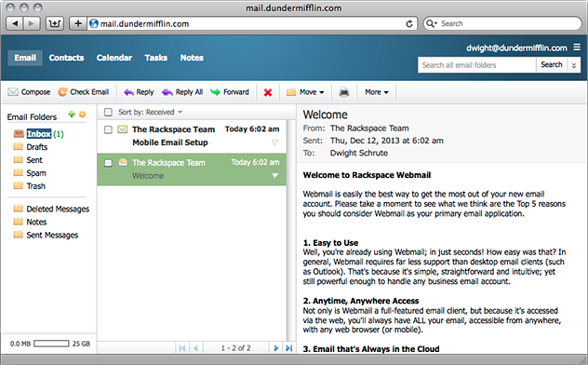
Task: Switch to the Notes tab
Action: pyautogui.click(x=192, y=58)
